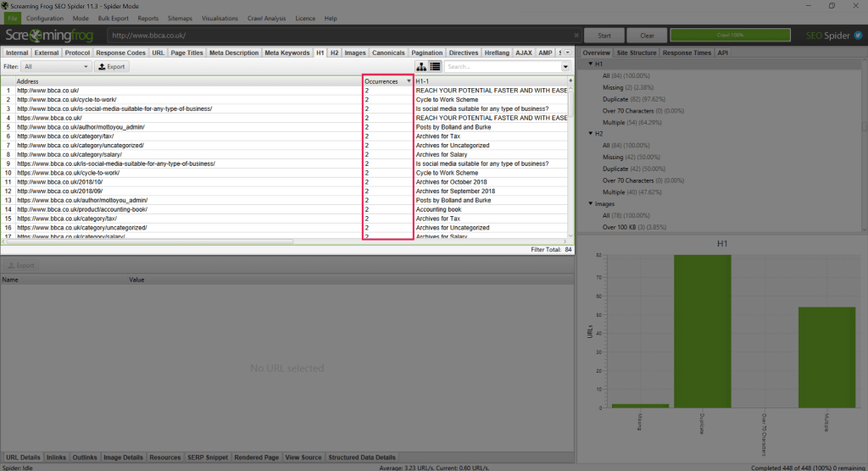Collapse the H2 section in Overview
Image resolution: width=868 pixels, height=471 pixels.
pyautogui.click(x=591, y=133)
